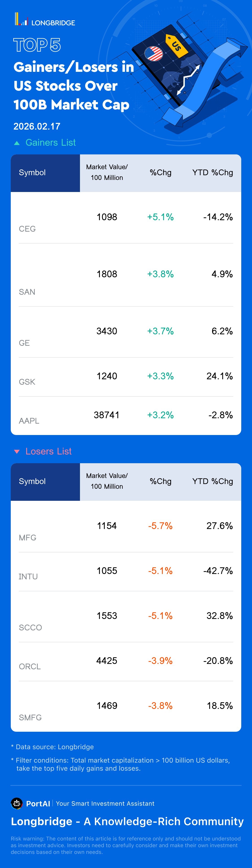Select the Symbol header in Gainers table
The width and height of the screenshot is (252, 868).
pos(32,173)
